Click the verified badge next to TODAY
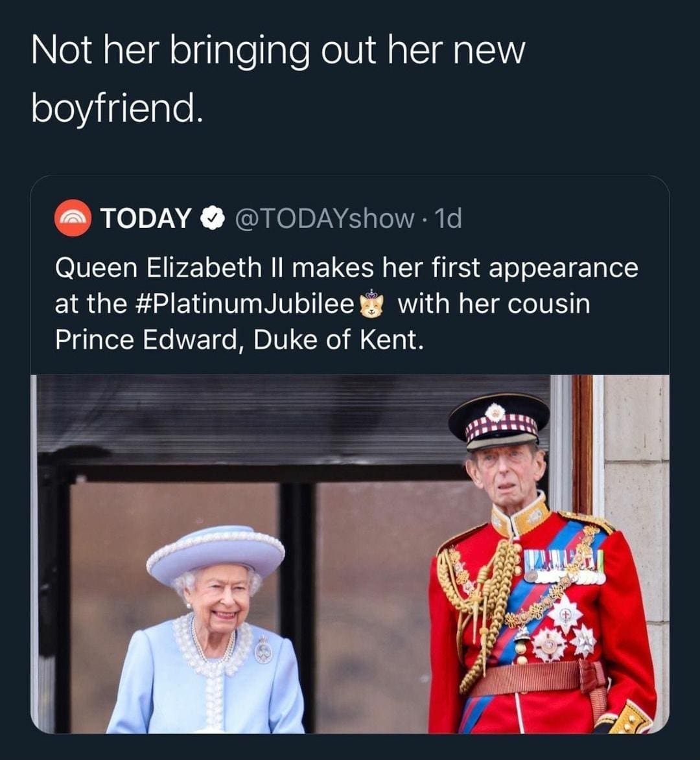Screen dimensions: 700x760 click(x=211, y=218)
